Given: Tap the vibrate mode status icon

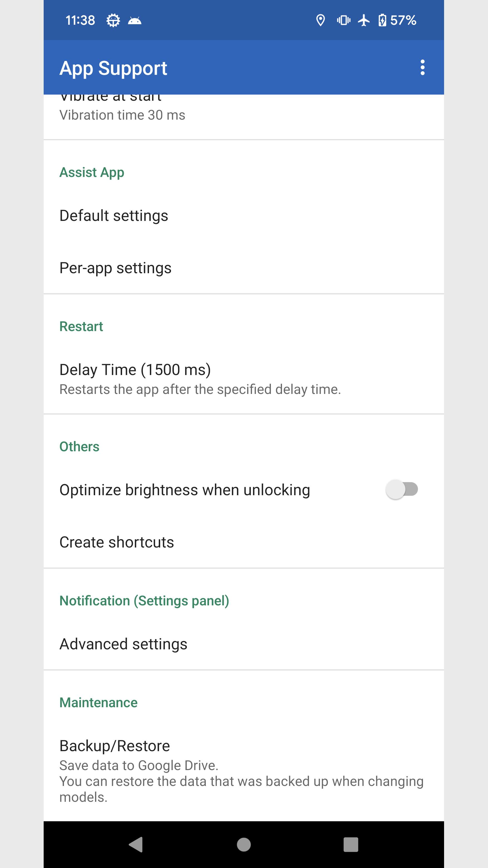Looking at the screenshot, I should pos(343,20).
